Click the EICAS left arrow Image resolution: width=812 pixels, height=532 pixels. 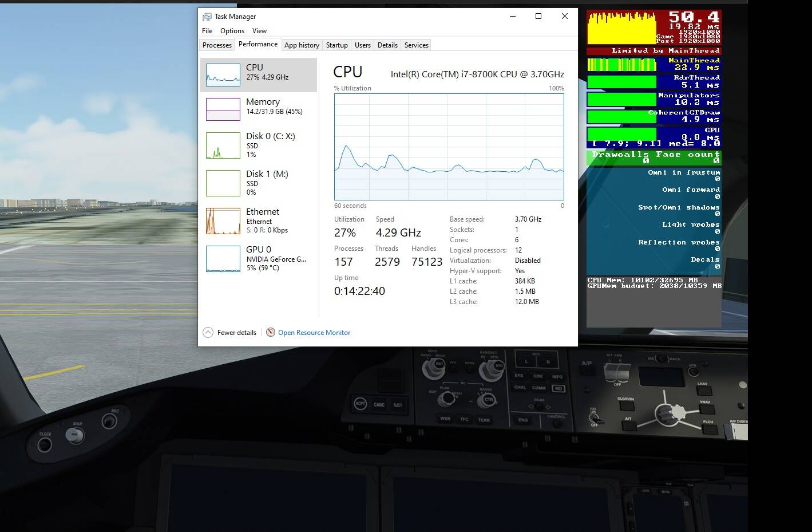coord(530,407)
